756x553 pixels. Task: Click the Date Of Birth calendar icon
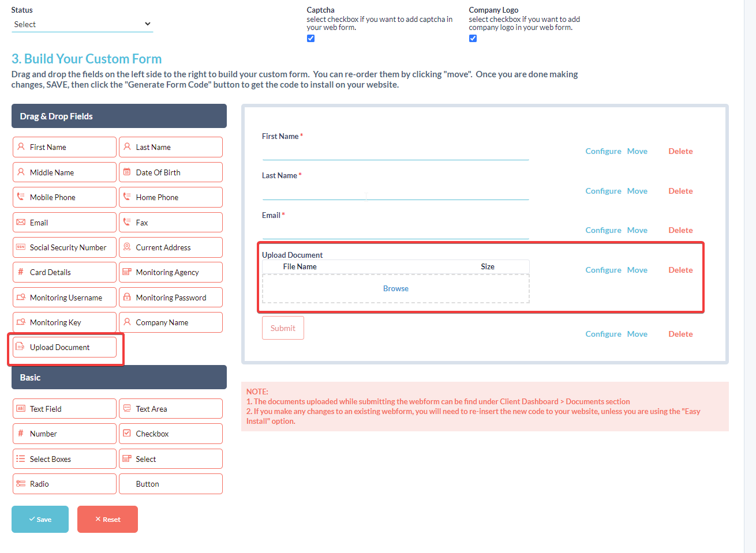point(127,172)
